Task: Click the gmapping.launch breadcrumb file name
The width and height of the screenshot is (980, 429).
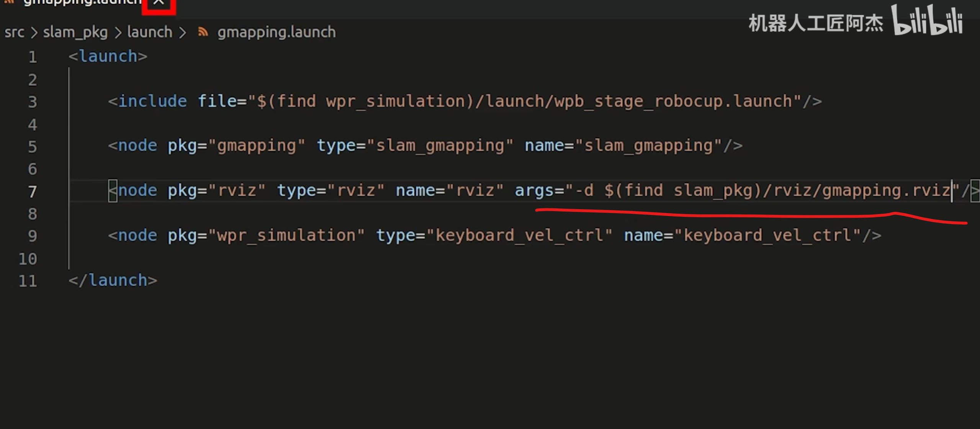Action: [276, 32]
